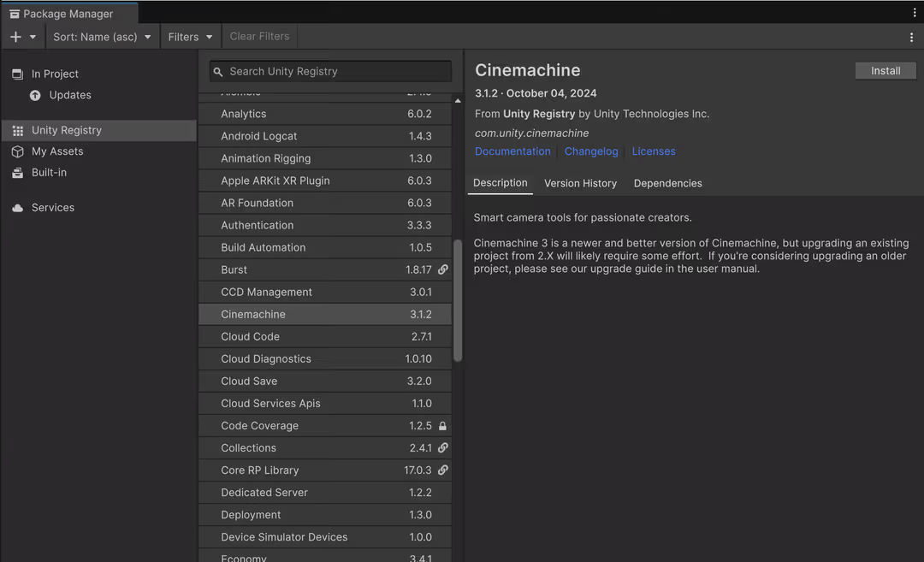This screenshot has height=562, width=924.
Task: Click the My Assets box icon
Action: tap(18, 151)
